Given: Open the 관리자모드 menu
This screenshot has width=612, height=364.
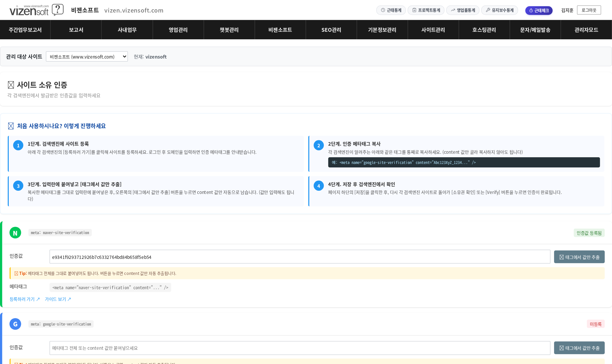Looking at the screenshot, I should (x=586, y=30).
